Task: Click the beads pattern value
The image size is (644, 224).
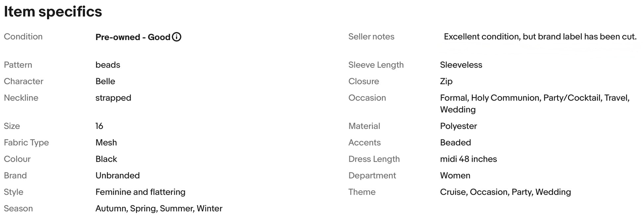Action: [x=108, y=65]
